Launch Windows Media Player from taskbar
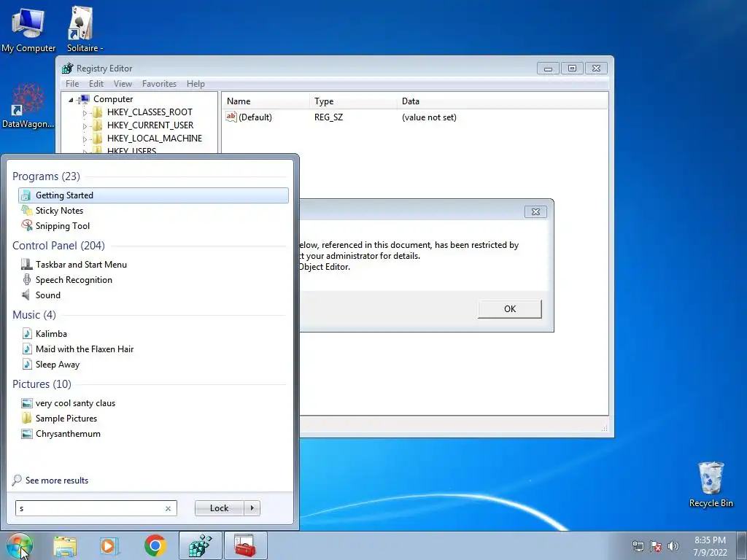Image resolution: width=747 pixels, height=560 pixels. click(x=109, y=546)
